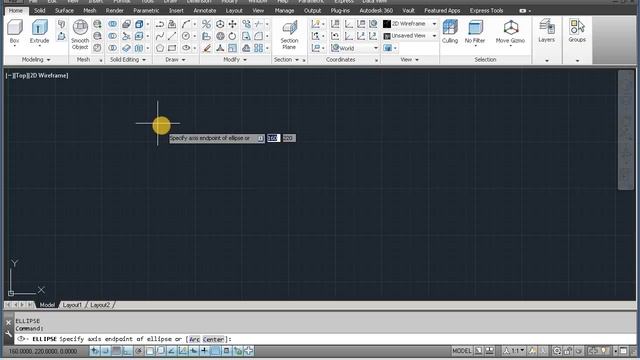This screenshot has height=360, width=640.
Task: Open the Layers panel icon
Action: click(547, 31)
